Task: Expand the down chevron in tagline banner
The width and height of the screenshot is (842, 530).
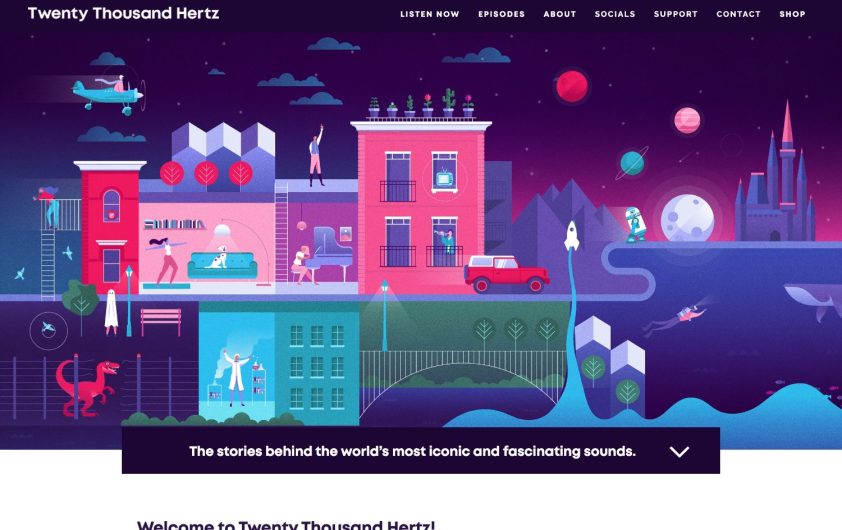Action: coord(679,452)
